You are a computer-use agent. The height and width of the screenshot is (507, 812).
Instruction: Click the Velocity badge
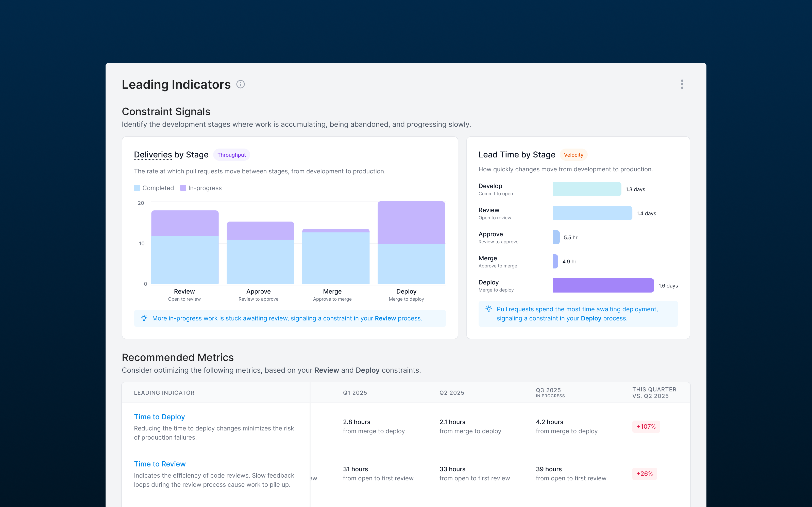573,155
